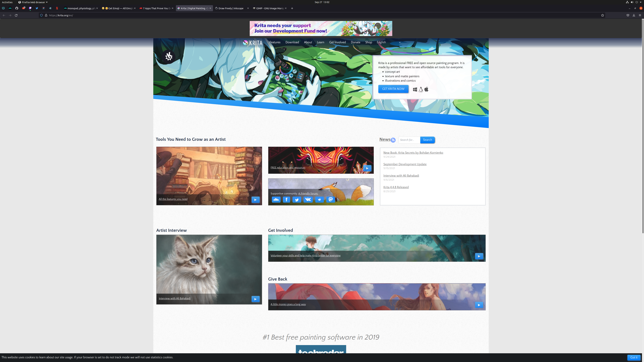
Task: Bookmark this page with the star
Action: point(603,15)
